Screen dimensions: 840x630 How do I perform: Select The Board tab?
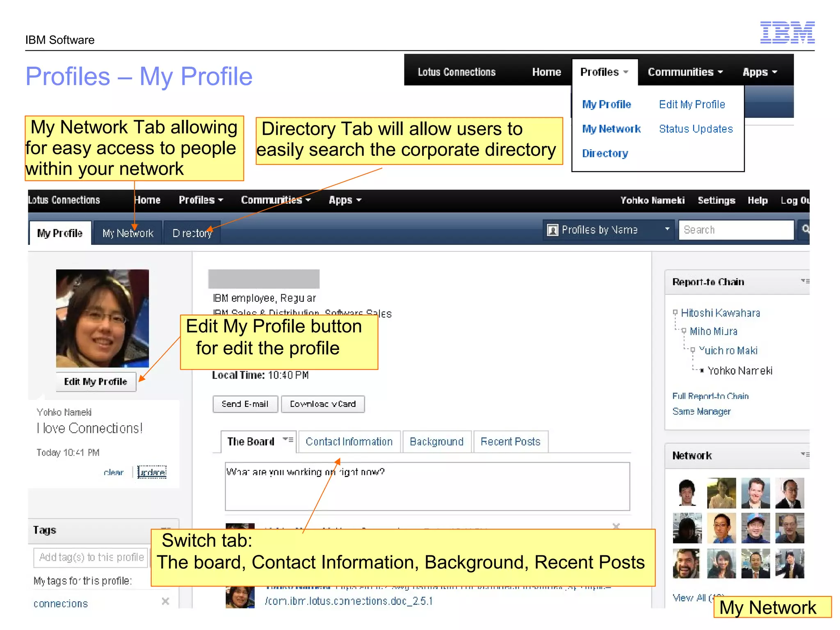pos(251,441)
